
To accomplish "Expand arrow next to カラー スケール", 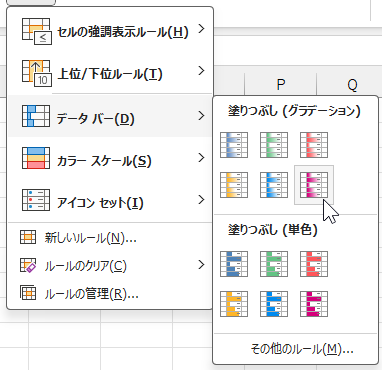I will 201,158.
